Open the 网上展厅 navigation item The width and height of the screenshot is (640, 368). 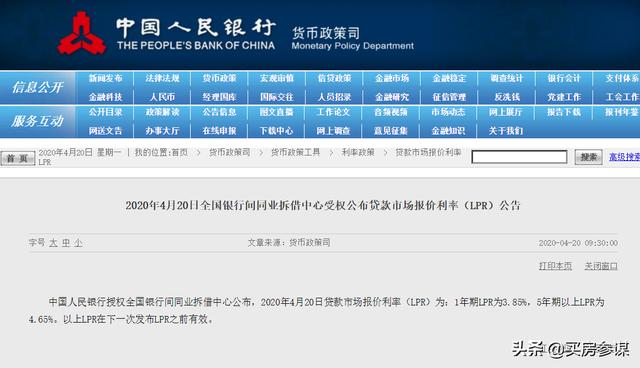506,112
